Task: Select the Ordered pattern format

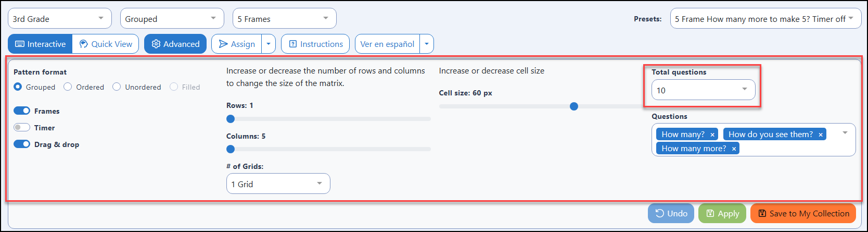Action: tap(68, 87)
